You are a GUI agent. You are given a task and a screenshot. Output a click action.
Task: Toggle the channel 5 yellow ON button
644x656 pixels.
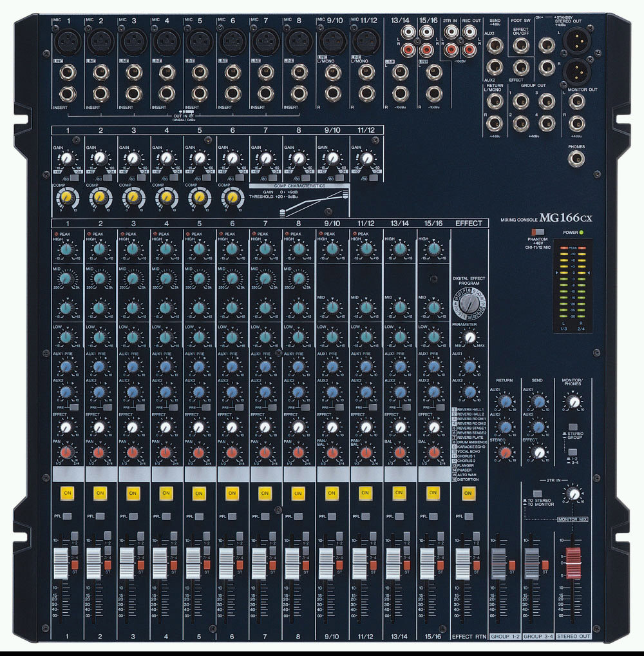click(199, 493)
